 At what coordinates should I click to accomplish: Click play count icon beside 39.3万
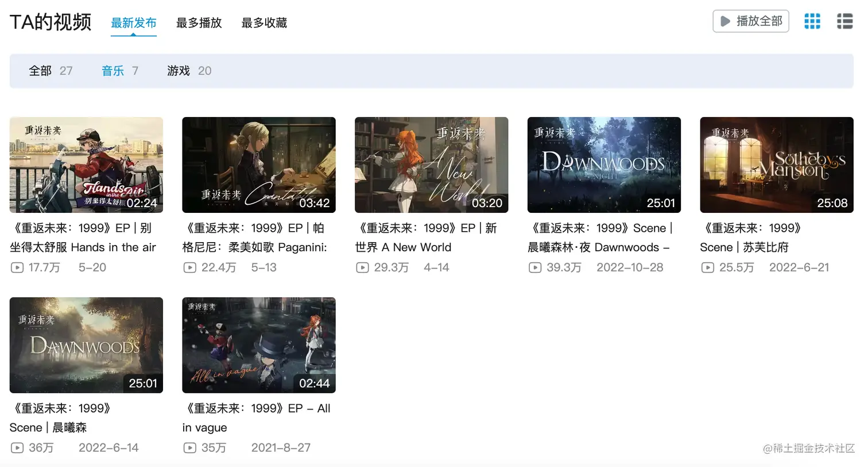[x=535, y=267]
